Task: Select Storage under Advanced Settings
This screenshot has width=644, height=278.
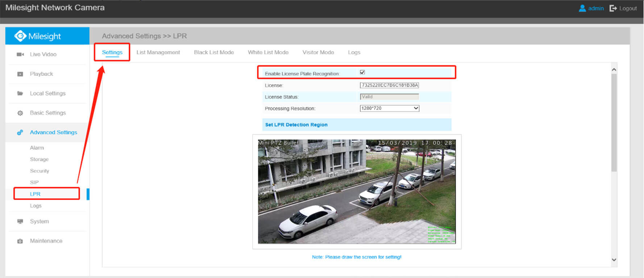Action: point(39,159)
